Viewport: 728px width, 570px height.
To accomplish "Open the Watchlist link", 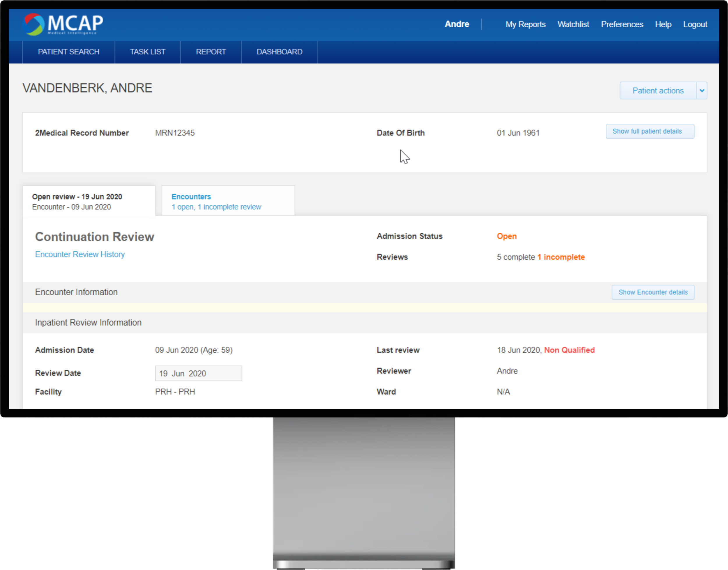I will (x=573, y=24).
